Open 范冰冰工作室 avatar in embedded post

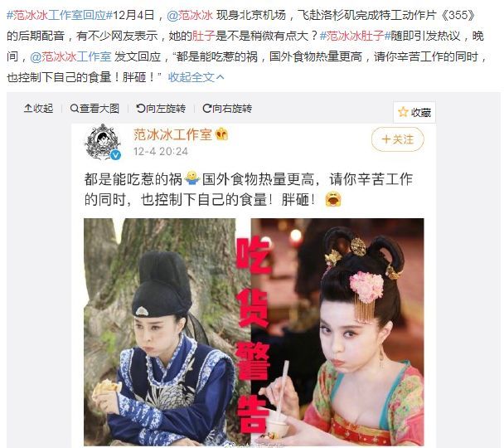coord(102,141)
